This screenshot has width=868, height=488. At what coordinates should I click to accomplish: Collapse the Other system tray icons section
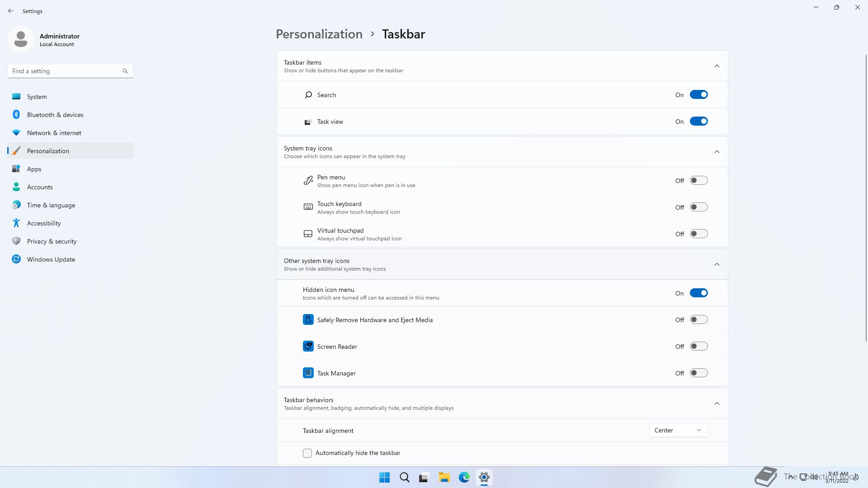(x=717, y=264)
